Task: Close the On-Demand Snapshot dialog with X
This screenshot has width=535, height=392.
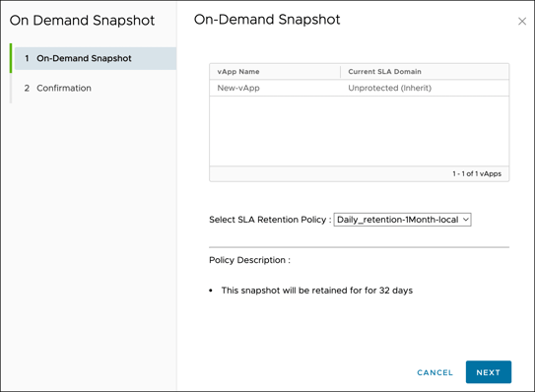Action: pyautogui.click(x=521, y=21)
